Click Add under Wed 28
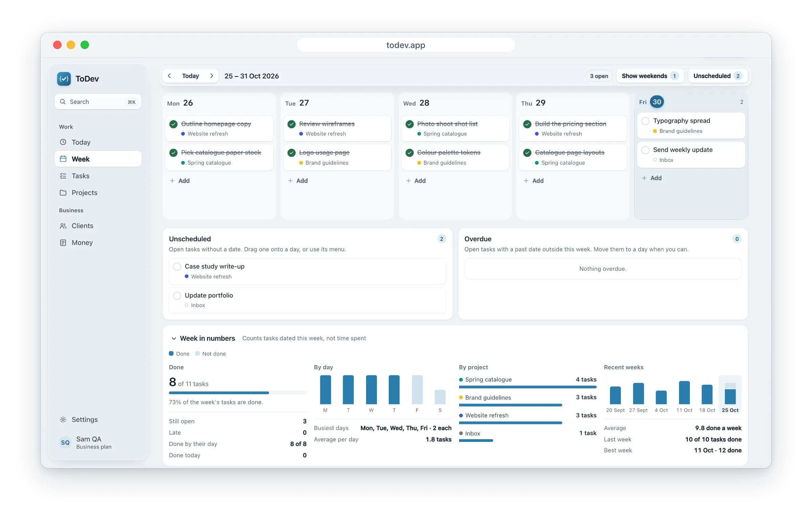The image size is (812, 517). [416, 181]
